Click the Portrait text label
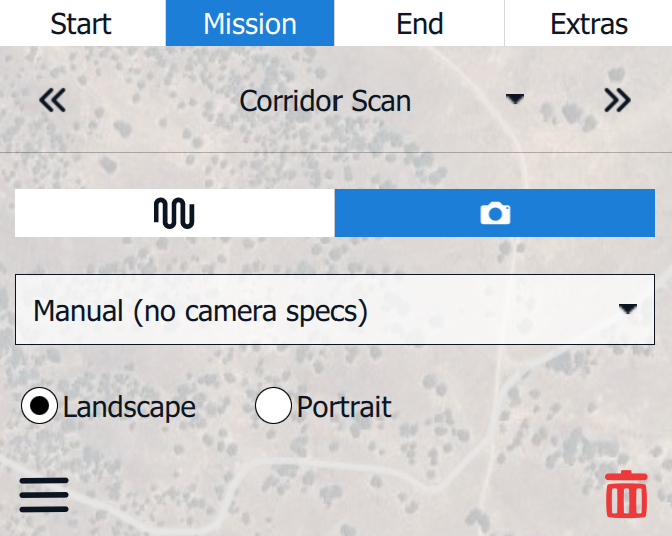Viewport: 672px width, 536px height. (344, 407)
